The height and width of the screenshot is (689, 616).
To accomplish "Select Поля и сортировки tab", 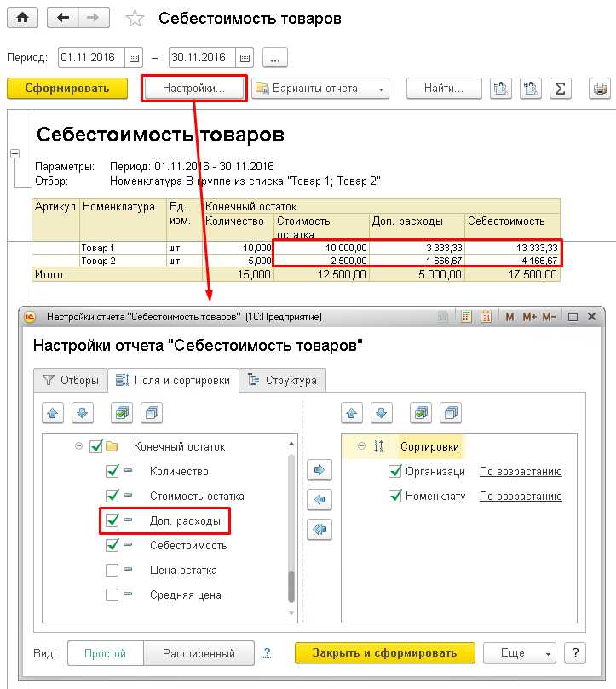I will [x=173, y=380].
